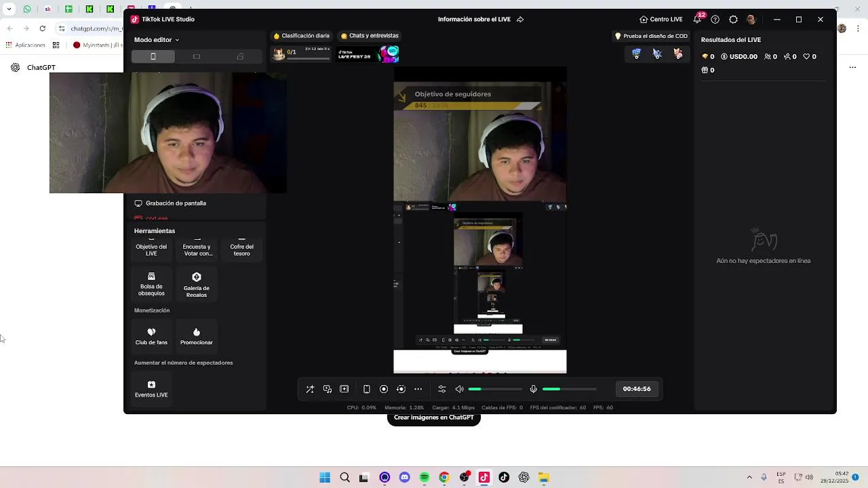Open the audio mixer sliders icon
The image size is (868, 488).
click(442, 389)
